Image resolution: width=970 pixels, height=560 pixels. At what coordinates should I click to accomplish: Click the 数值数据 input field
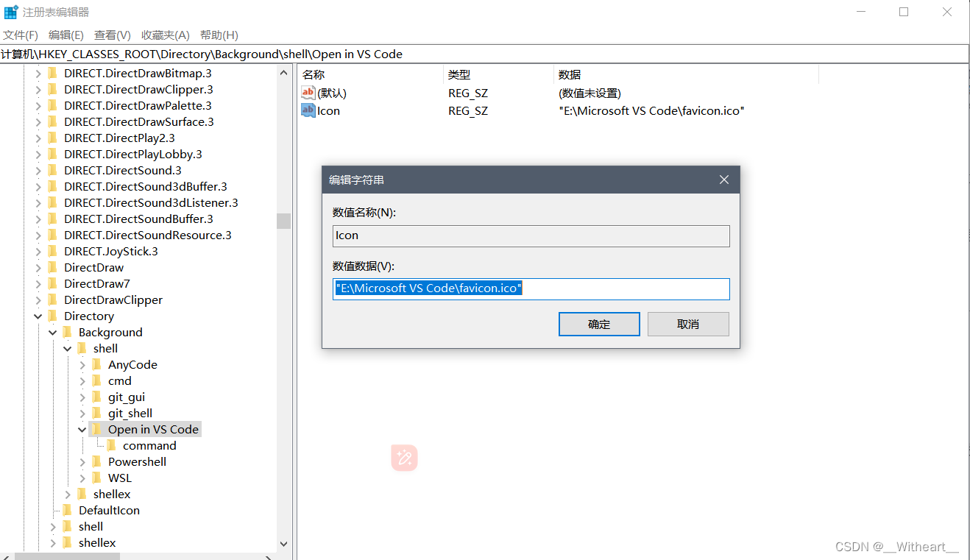(531, 288)
